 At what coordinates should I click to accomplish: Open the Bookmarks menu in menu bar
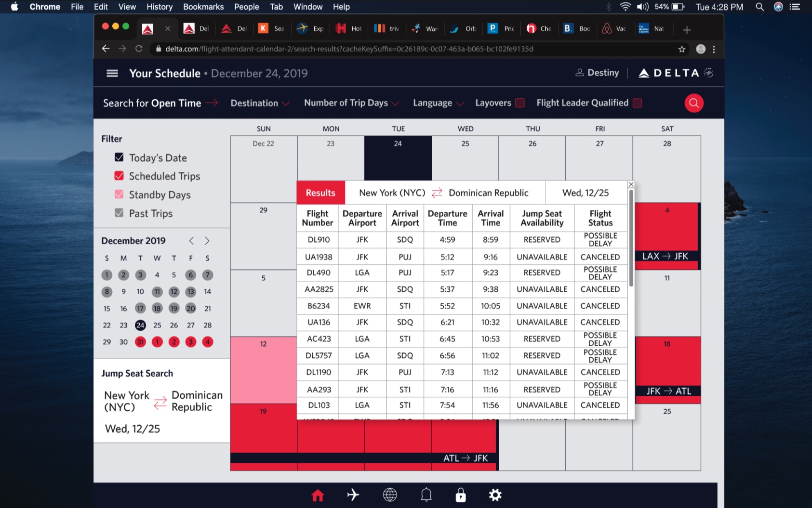[x=203, y=7]
